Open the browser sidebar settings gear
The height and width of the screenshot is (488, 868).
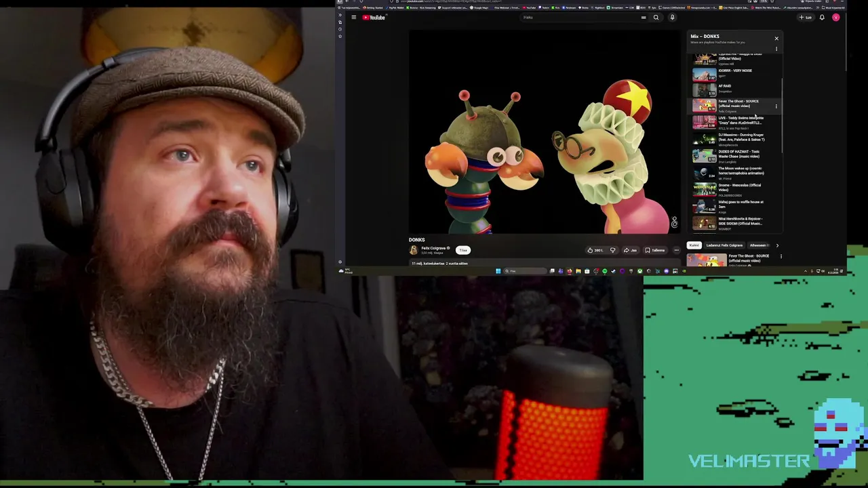(340, 262)
